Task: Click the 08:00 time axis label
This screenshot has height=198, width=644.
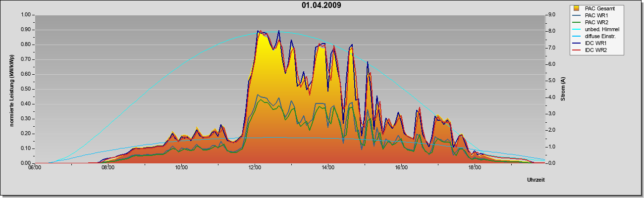Action: [x=108, y=168]
